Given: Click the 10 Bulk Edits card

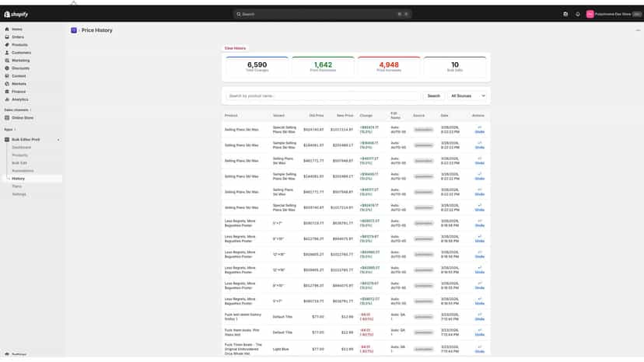Looking at the screenshot, I should pyautogui.click(x=455, y=67).
